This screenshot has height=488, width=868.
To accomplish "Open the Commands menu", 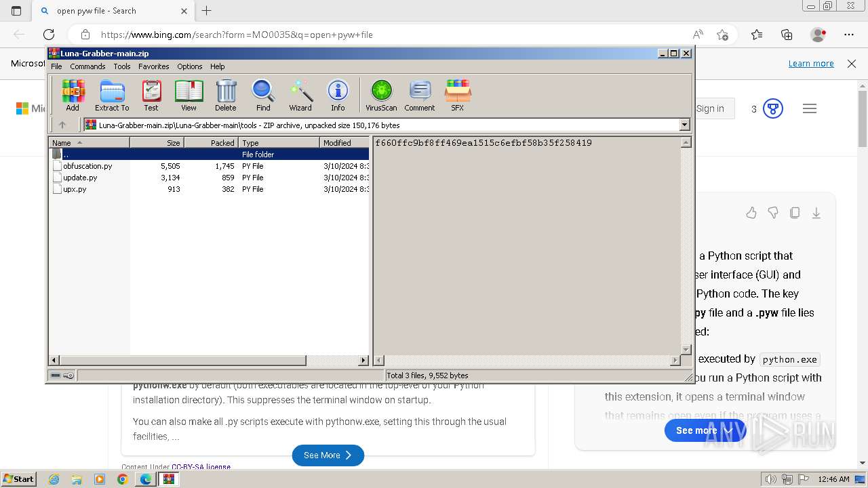I will pos(87,66).
